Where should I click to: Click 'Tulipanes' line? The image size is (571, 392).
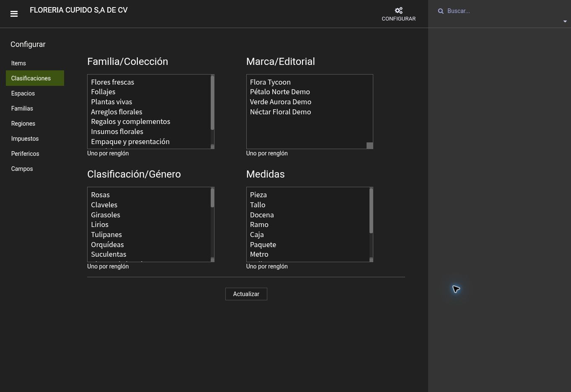pos(106,235)
